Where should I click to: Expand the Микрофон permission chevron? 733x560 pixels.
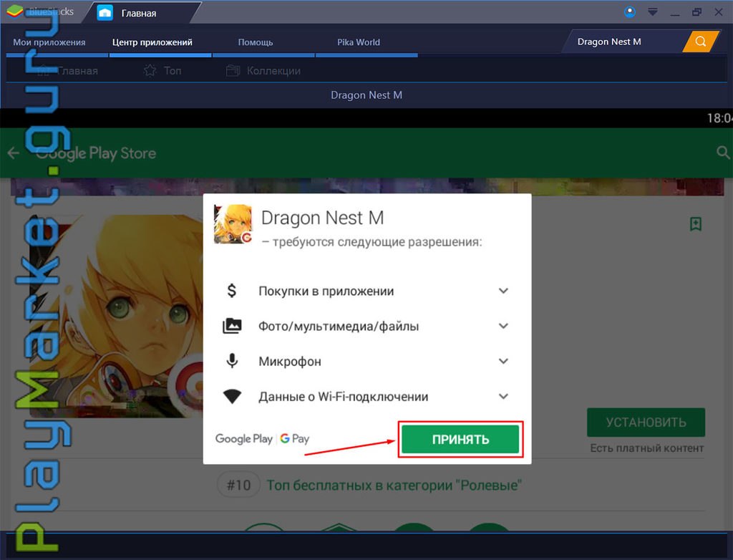click(x=503, y=361)
